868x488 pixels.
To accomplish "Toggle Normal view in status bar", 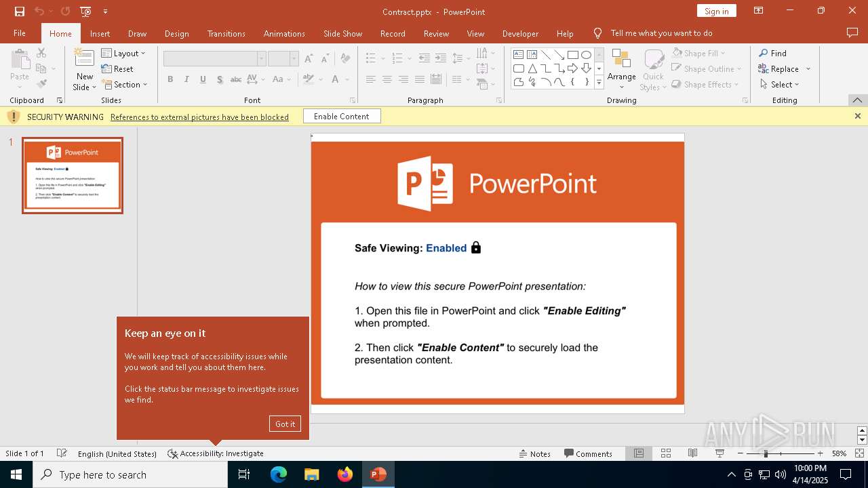I will coord(639,453).
